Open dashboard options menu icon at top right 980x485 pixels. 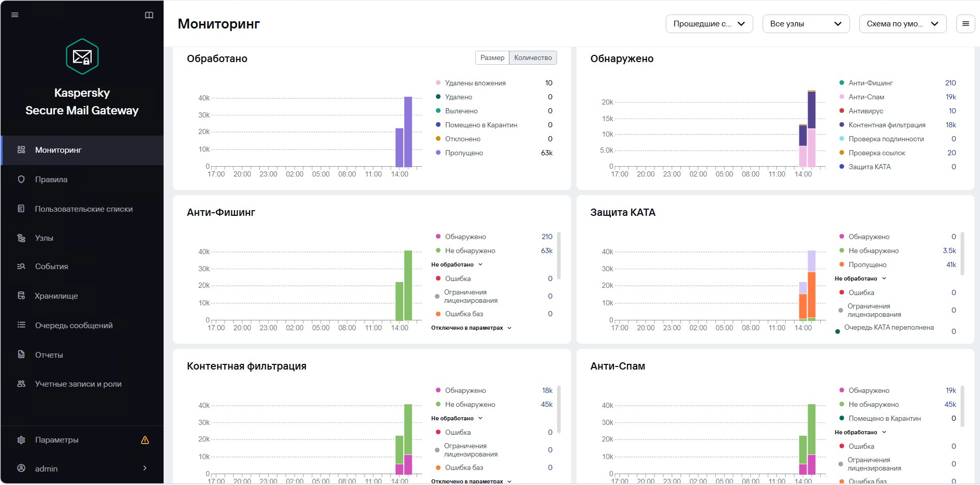966,24
